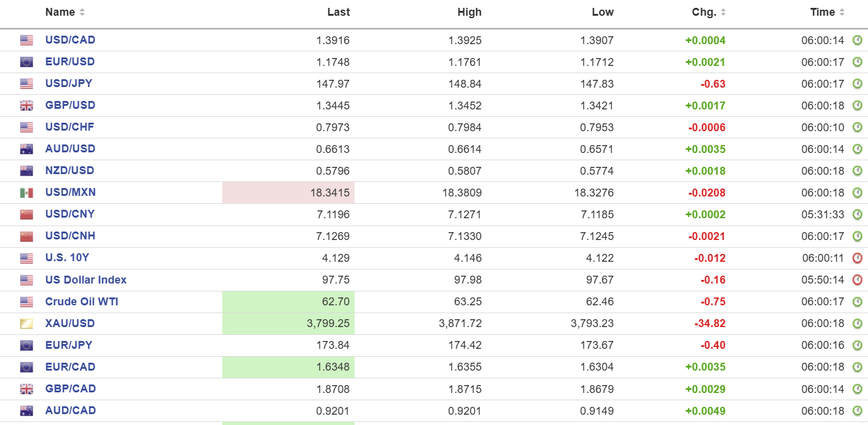The width and height of the screenshot is (868, 425).
Task: Click the red clock icon for U.S. 10Y
Action: point(857,258)
